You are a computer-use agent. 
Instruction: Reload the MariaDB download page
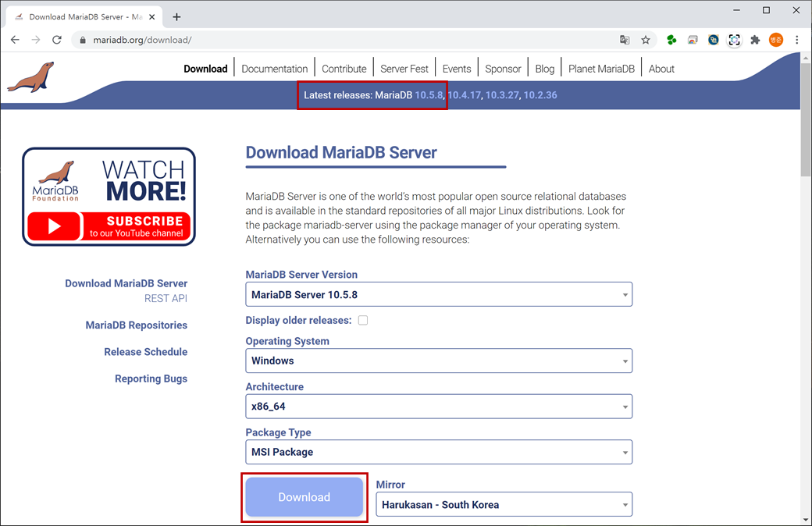pos(57,40)
